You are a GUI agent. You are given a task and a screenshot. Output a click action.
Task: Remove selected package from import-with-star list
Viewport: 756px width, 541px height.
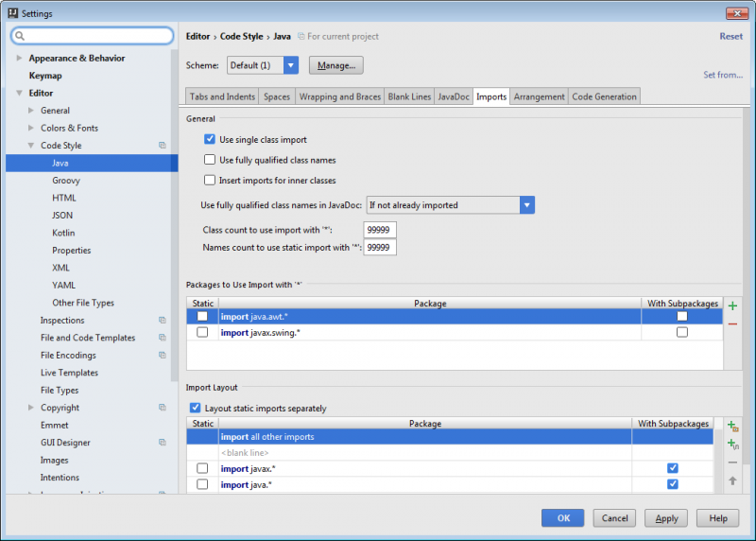pos(732,323)
